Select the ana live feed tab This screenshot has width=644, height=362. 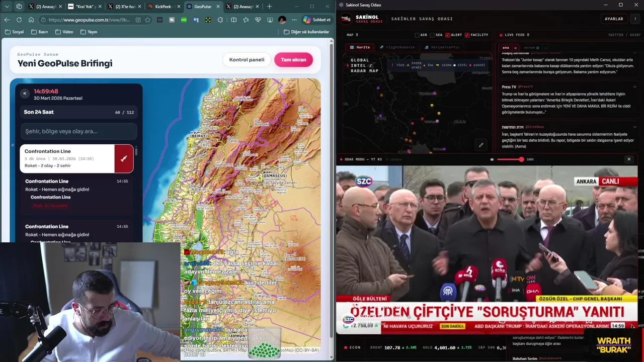pyautogui.click(x=506, y=48)
